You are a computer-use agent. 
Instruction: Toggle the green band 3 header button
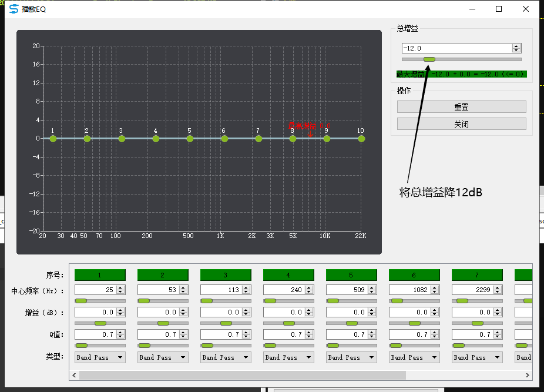[226, 275]
